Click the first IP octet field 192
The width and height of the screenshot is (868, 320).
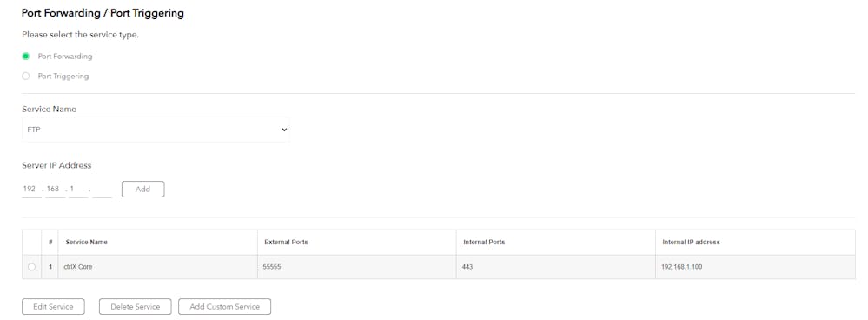pyautogui.click(x=31, y=190)
